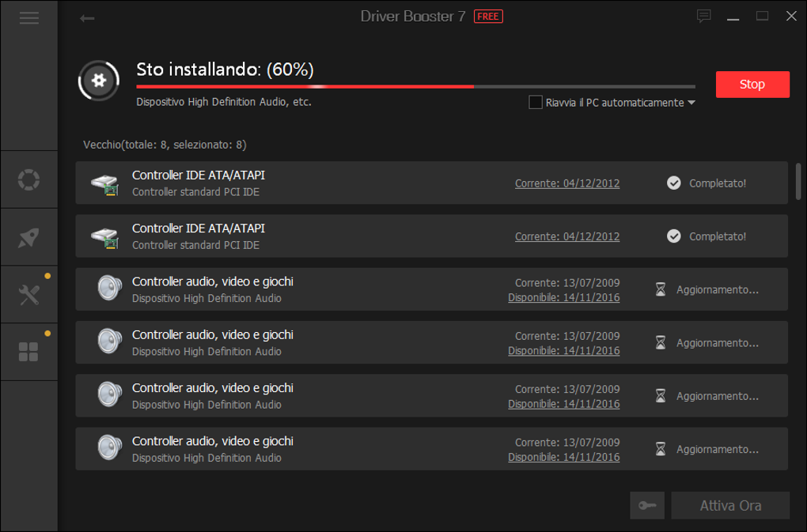Image resolution: width=807 pixels, height=532 pixels.
Task: Click the installing gear progress icon
Action: [x=99, y=81]
